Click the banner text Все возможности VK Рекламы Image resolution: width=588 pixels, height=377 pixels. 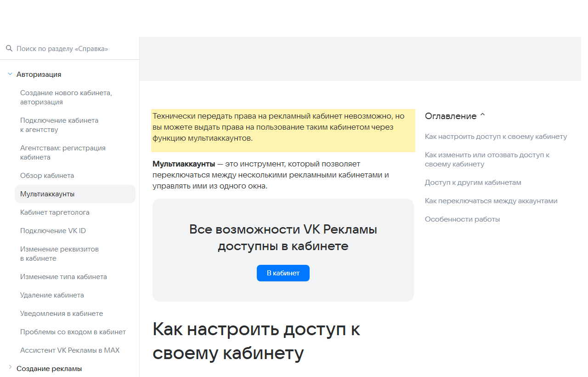pyautogui.click(x=283, y=238)
